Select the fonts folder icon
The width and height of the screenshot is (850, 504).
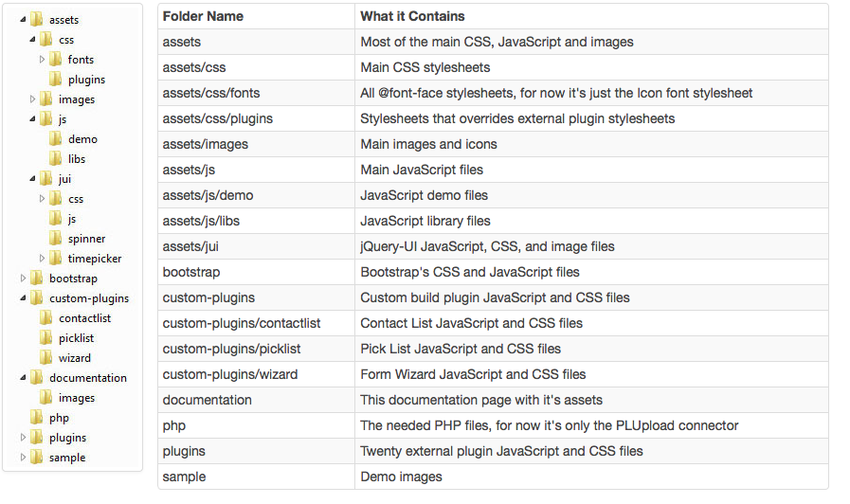[x=55, y=59]
